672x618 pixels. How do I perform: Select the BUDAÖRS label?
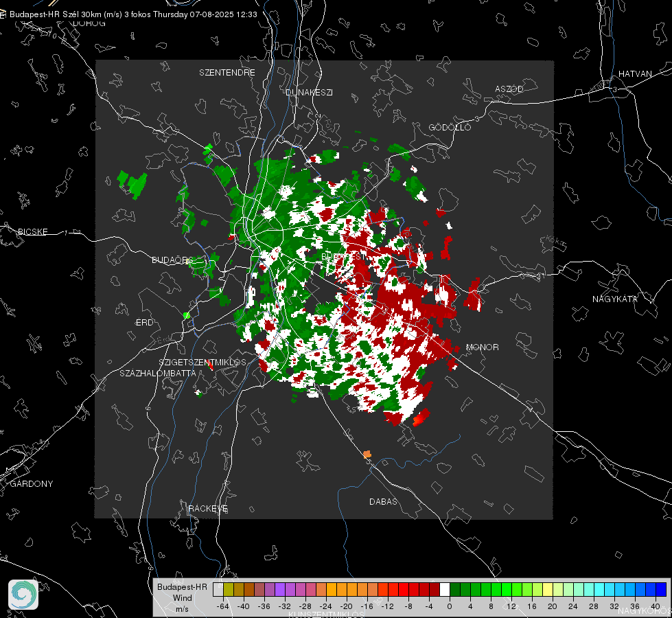(x=173, y=260)
